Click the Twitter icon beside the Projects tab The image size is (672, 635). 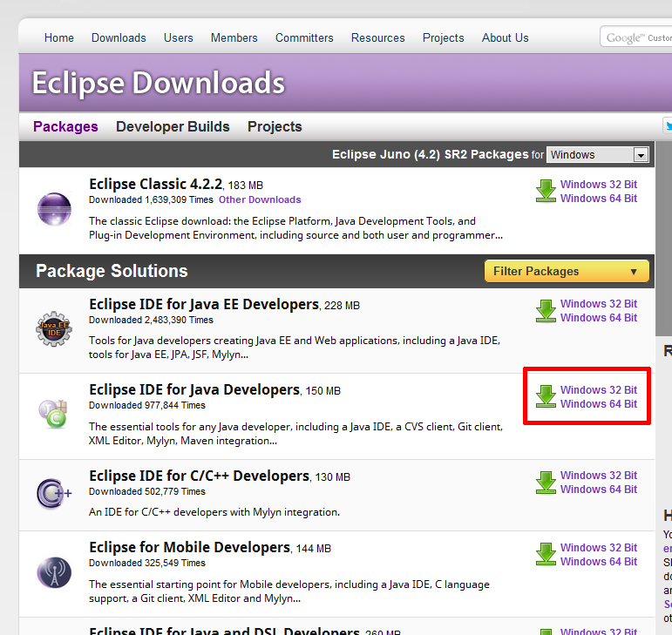(668, 126)
